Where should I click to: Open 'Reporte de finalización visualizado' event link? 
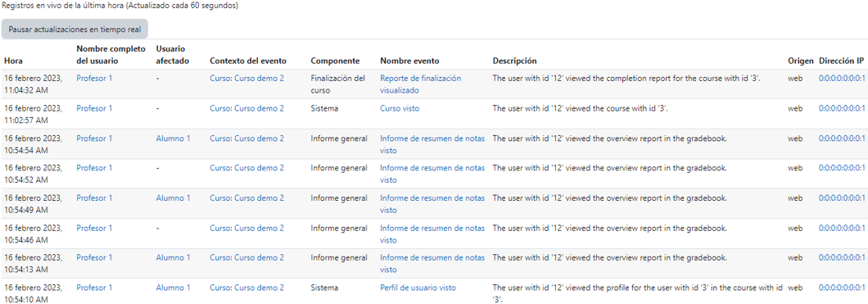421,84
